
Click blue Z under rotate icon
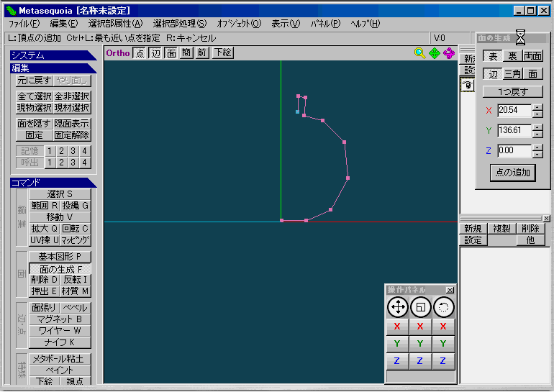point(442,361)
